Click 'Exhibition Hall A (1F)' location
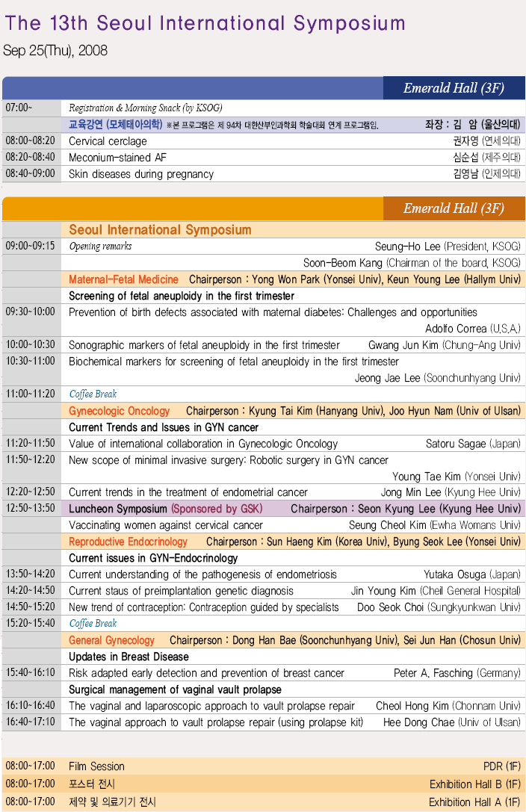 [474, 802]
